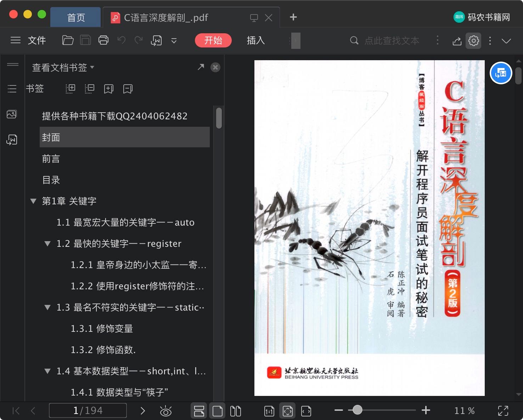Image resolution: width=523 pixels, height=420 pixels.
Task: Open the bookmark list sidebar icon
Action: pyautogui.click(x=12, y=89)
